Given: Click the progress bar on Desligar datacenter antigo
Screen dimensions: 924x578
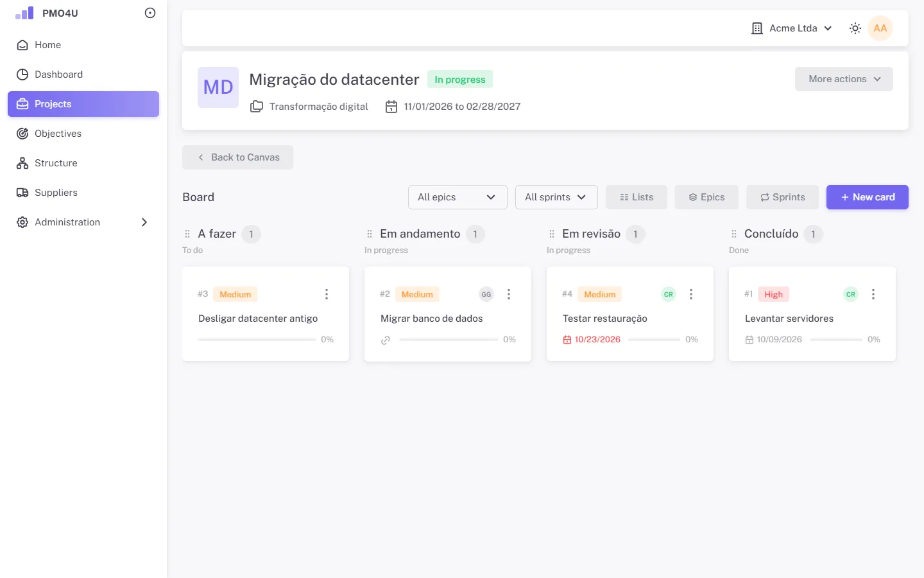Looking at the screenshot, I should 257,340.
